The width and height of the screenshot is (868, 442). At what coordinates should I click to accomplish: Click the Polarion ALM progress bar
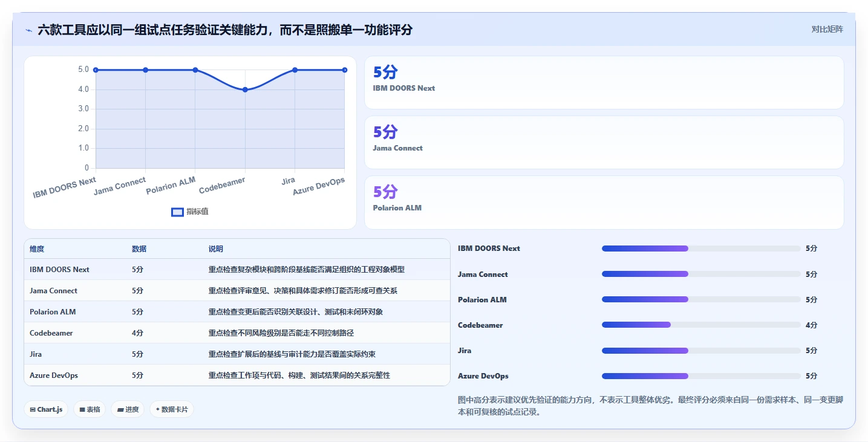pos(701,299)
